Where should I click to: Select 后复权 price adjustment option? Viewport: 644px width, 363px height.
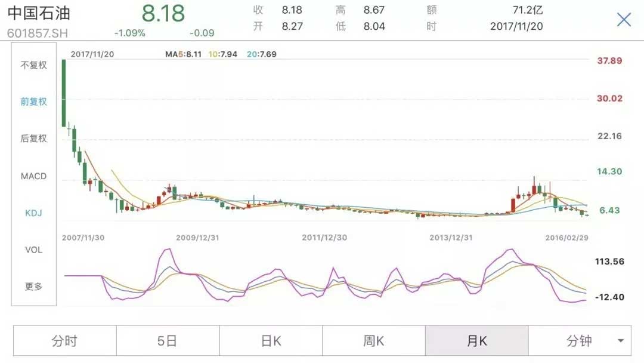(x=33, y=139)
